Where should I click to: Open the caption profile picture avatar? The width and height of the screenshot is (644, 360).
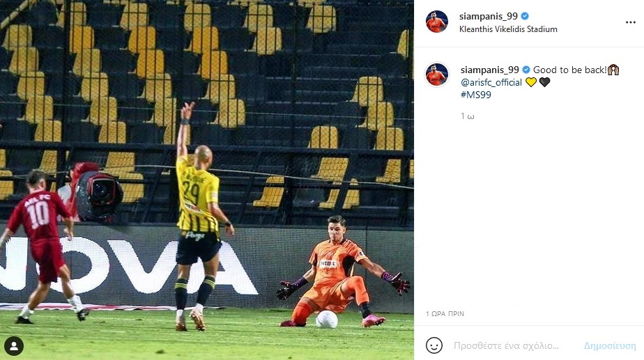click(x=436, y=75)
